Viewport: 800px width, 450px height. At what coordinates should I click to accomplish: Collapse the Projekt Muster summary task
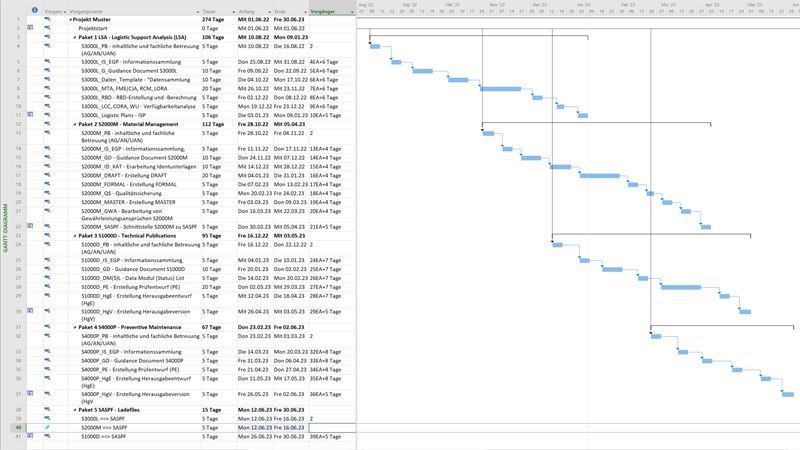(70, 20)
